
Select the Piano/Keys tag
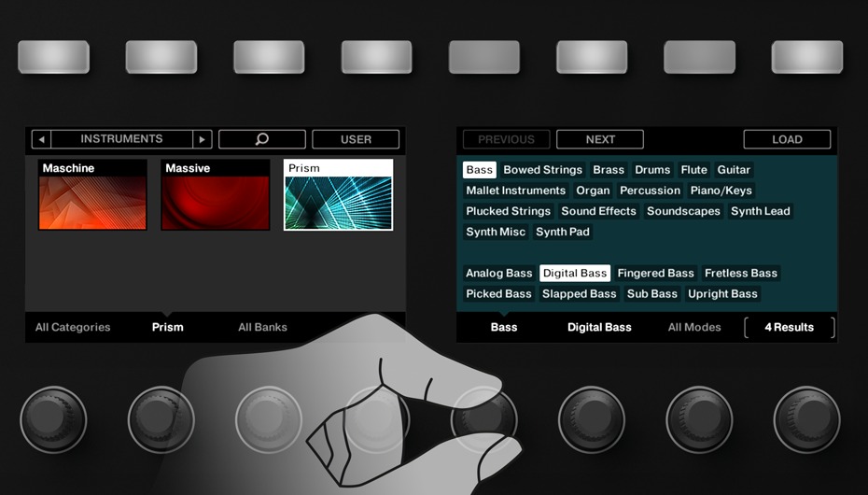pyautogui.click(x=721, y=191)
